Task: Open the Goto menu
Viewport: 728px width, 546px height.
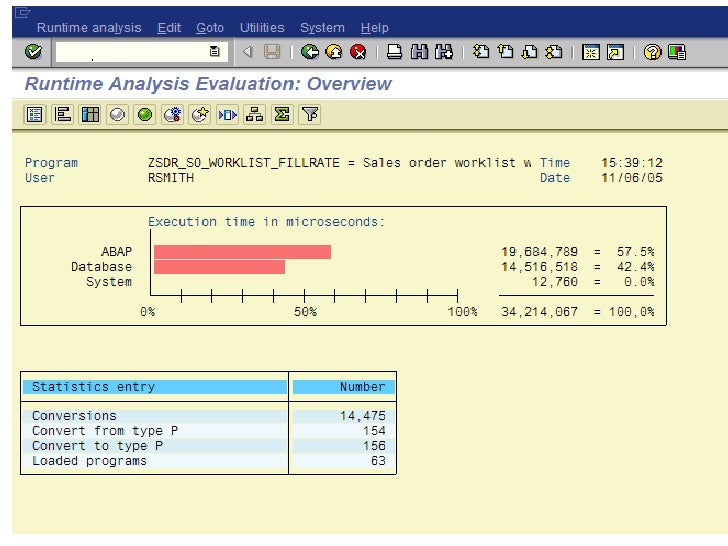Action: click(210, 28)
